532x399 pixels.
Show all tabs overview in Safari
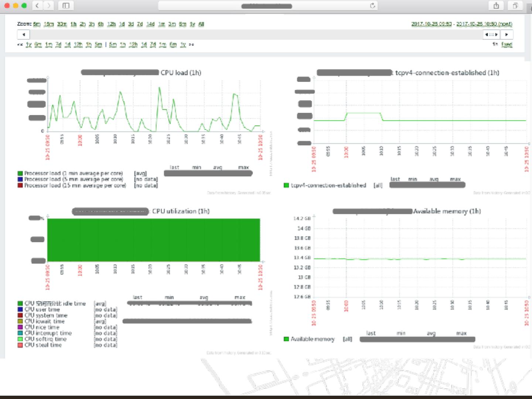[515, 6]
